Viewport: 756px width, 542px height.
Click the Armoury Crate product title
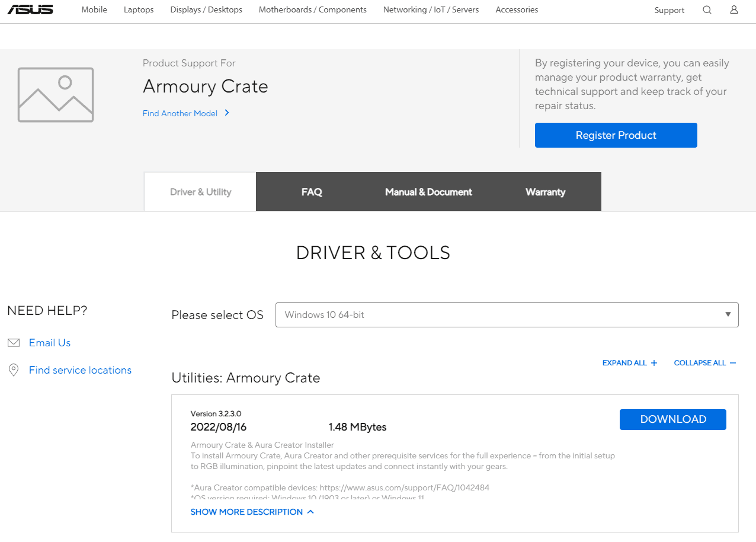[x=206, y=87]
